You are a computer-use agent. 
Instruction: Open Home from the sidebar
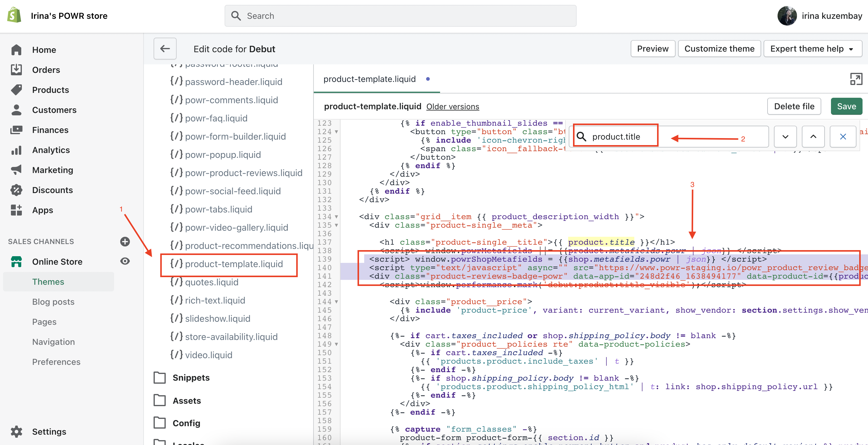pyautogui.click(x=44, y=49)
